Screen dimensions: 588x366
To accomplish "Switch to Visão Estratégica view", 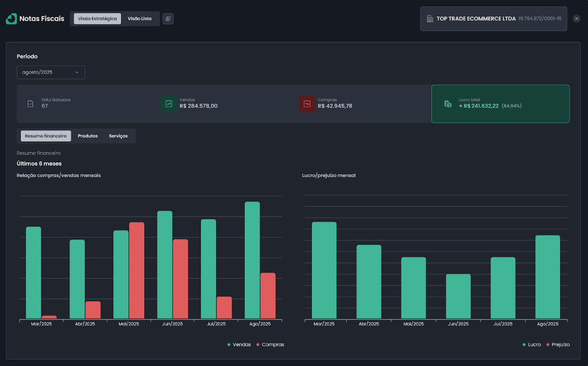I will point(97,19).
